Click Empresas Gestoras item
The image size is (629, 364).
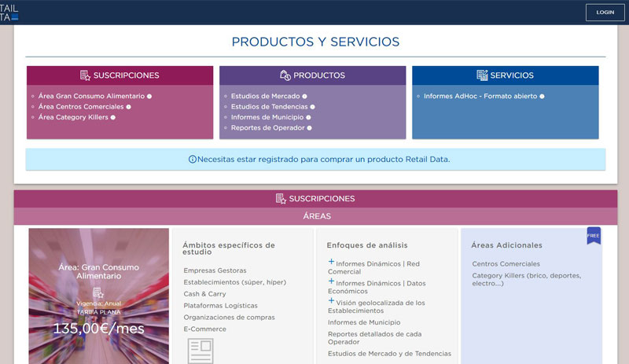coord(215,270)
